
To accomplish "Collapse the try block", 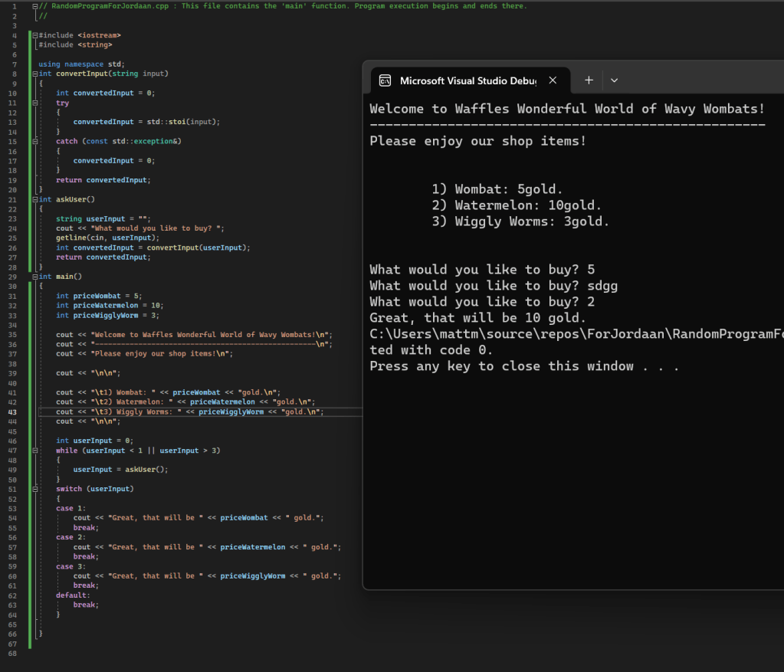I will 35,103.
